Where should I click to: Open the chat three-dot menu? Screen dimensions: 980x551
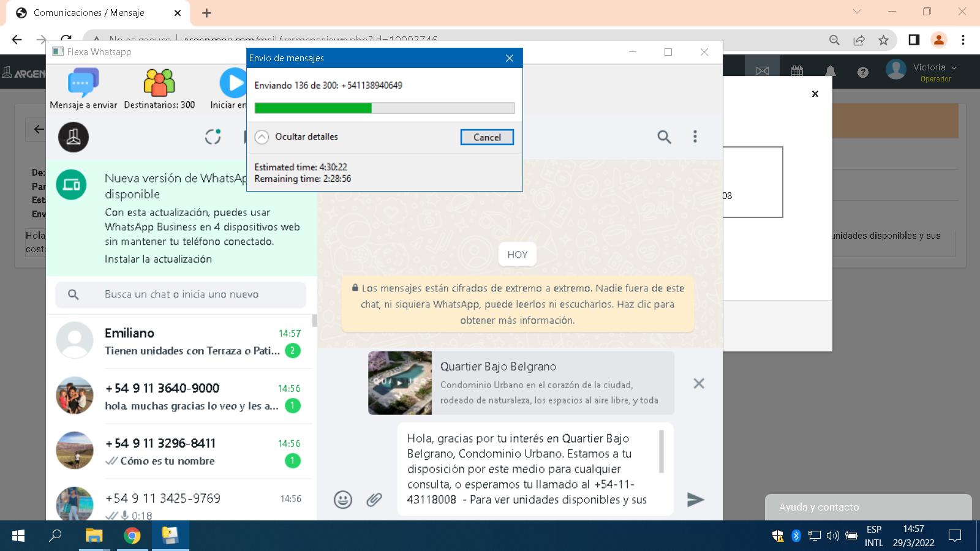[695, 137]
